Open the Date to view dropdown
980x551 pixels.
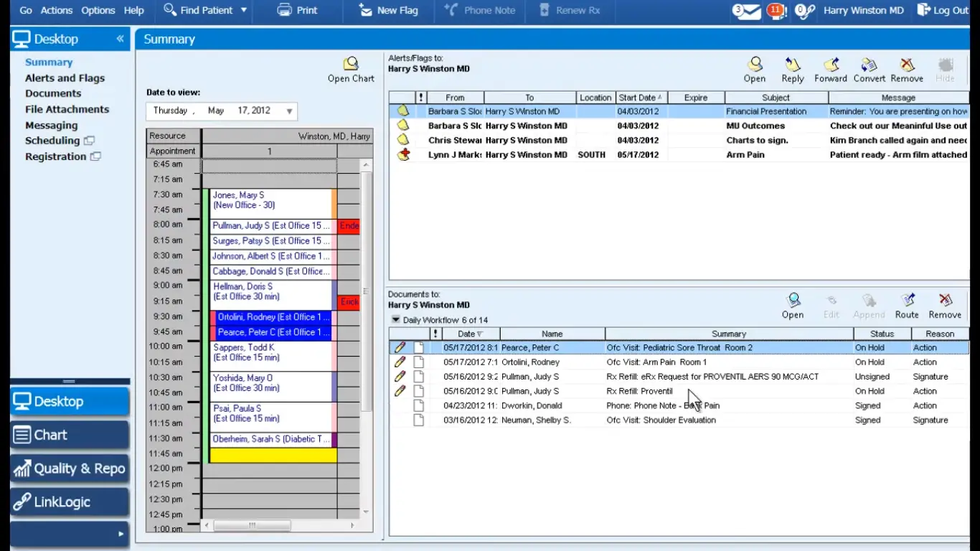click(289, 111)
